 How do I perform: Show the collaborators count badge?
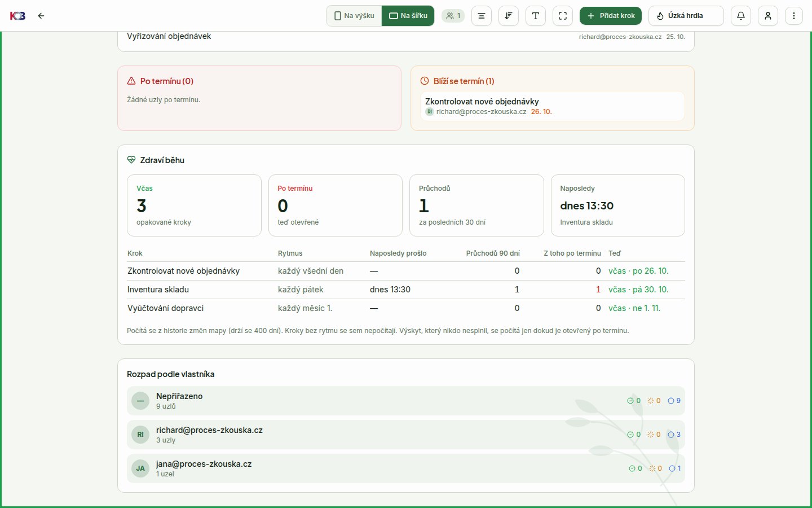coord(453,16)
